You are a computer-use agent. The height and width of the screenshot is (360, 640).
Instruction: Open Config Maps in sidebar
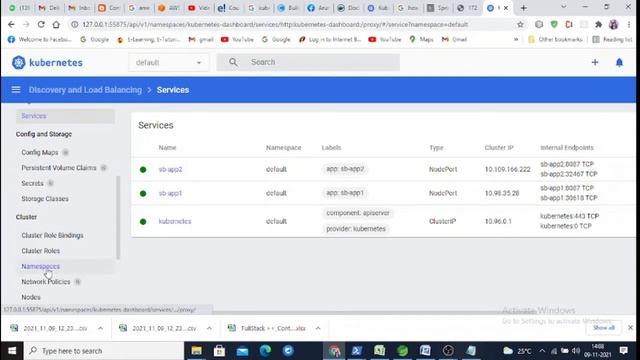40,152
